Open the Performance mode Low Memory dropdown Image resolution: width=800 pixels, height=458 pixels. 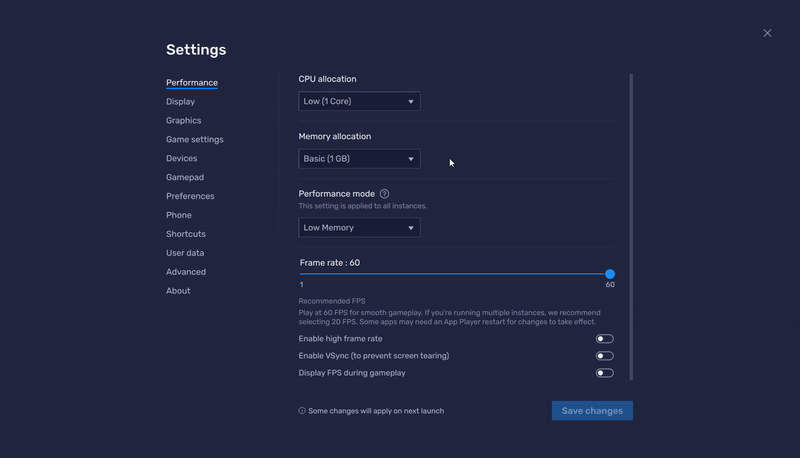(x=359, y=227)
